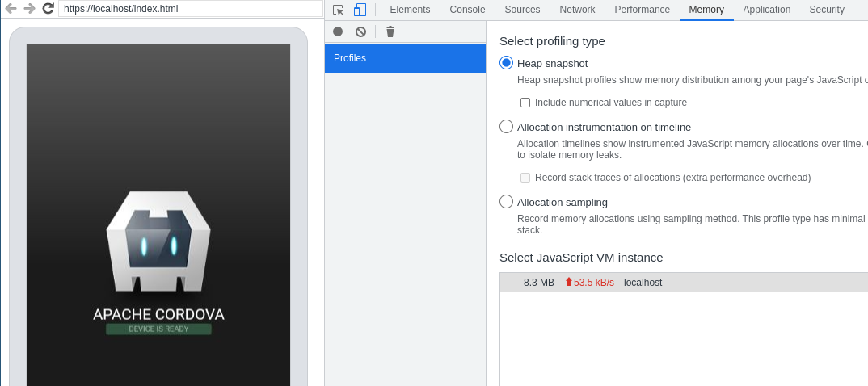The image size is (868, 386).
Task: Open the Performance tab
Action: pyautogui.click(x=643, y=10)
